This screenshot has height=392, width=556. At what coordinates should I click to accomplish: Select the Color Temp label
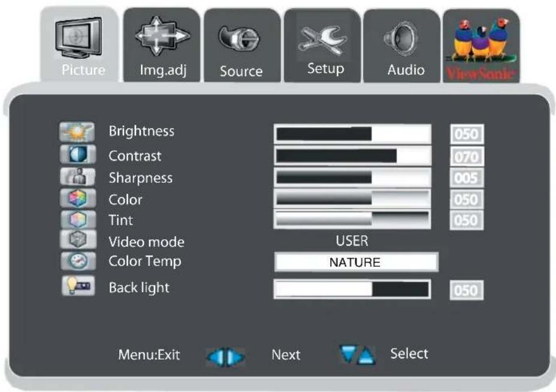145,261
